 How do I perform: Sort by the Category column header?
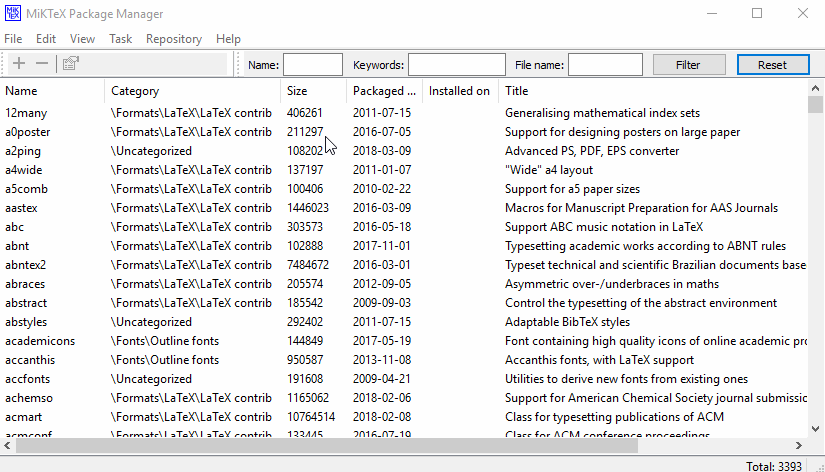(193, 91)
